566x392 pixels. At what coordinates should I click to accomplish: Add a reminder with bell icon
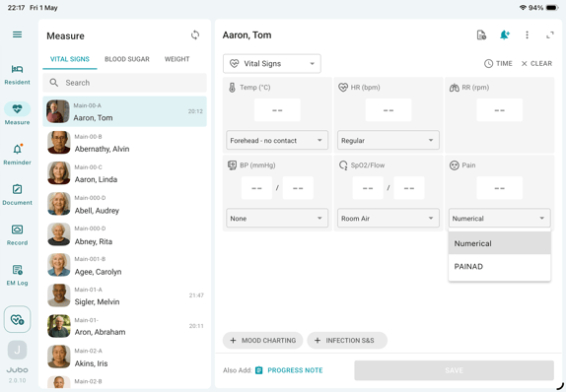coord(504,35)
